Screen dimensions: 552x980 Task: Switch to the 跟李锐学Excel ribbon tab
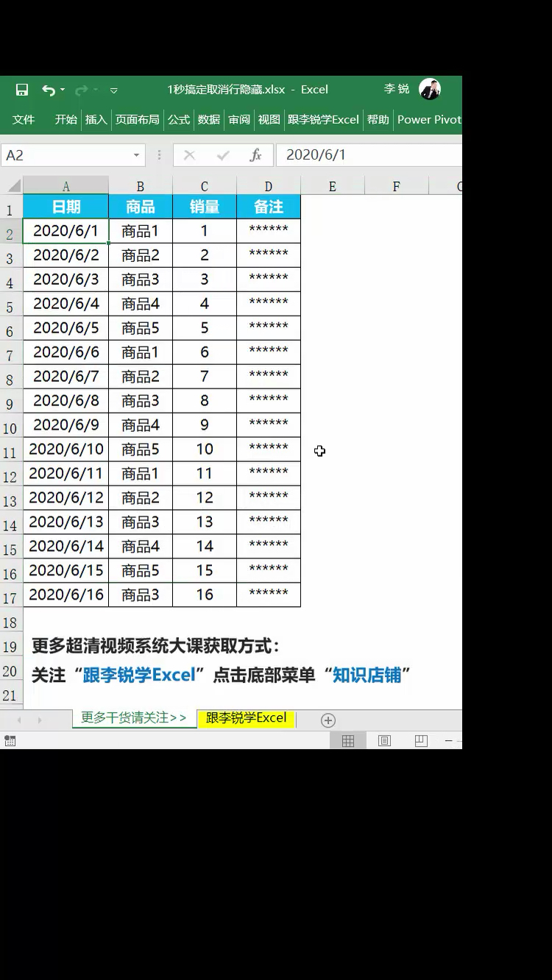pos(323,119)
